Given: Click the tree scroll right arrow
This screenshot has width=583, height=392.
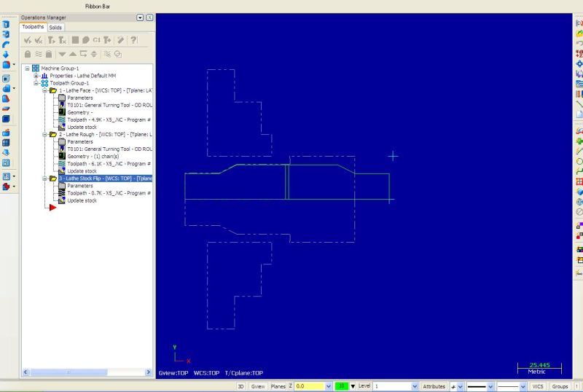Looking at the screenshot, I should click(x=149, y=372).
